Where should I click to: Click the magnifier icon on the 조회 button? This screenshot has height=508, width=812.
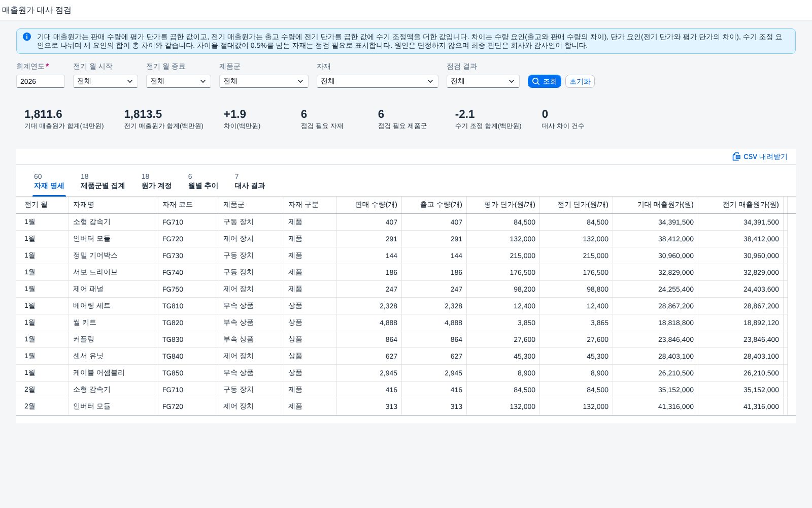536,81
